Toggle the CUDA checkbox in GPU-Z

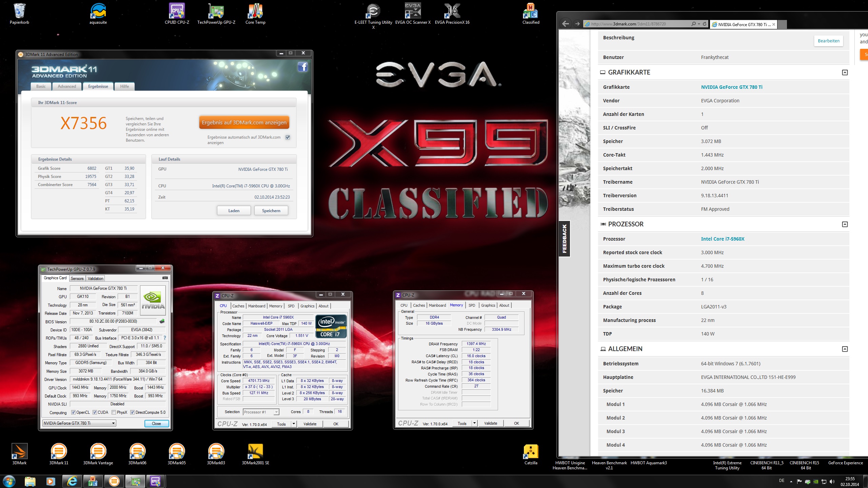tap(95, 412)
